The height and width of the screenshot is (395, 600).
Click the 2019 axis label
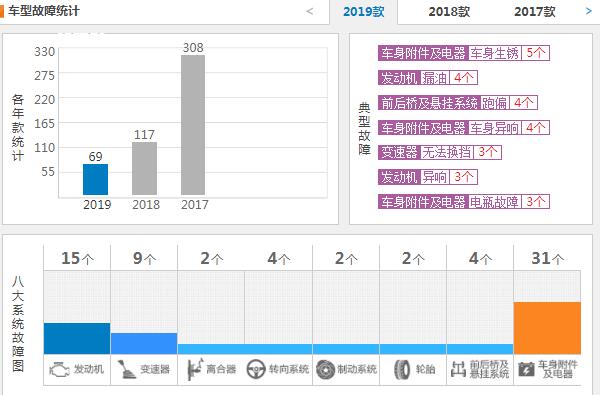point(97,205)
